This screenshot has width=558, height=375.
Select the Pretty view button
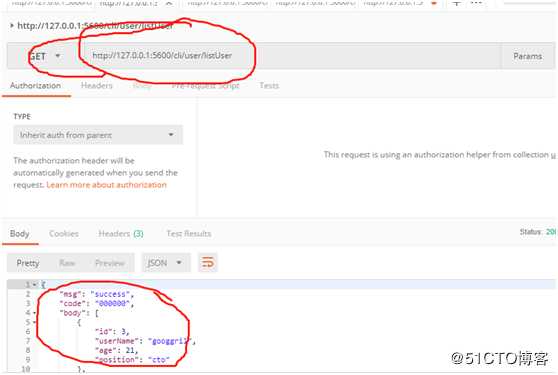click(28, 263)
